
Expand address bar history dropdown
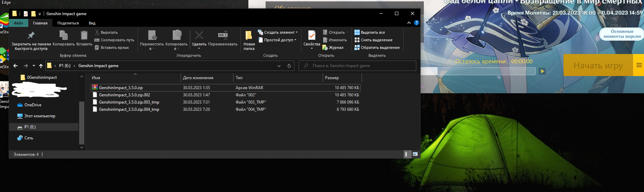point(279,66)
